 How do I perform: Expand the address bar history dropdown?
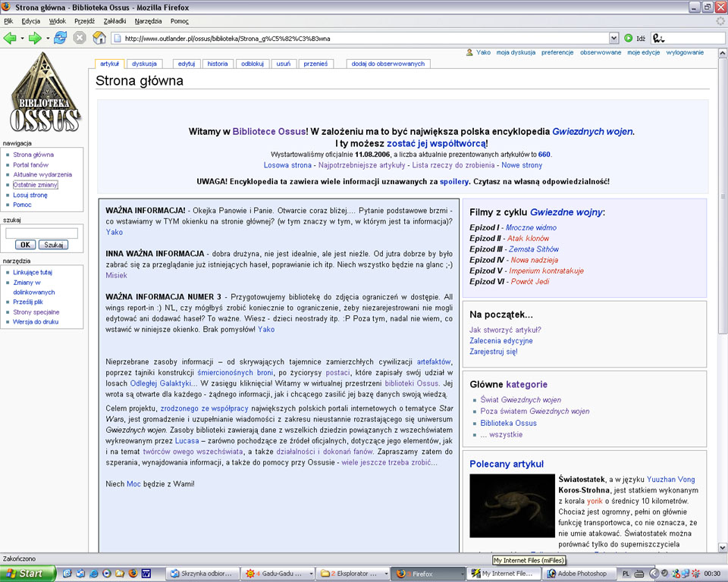pos(613,38)
